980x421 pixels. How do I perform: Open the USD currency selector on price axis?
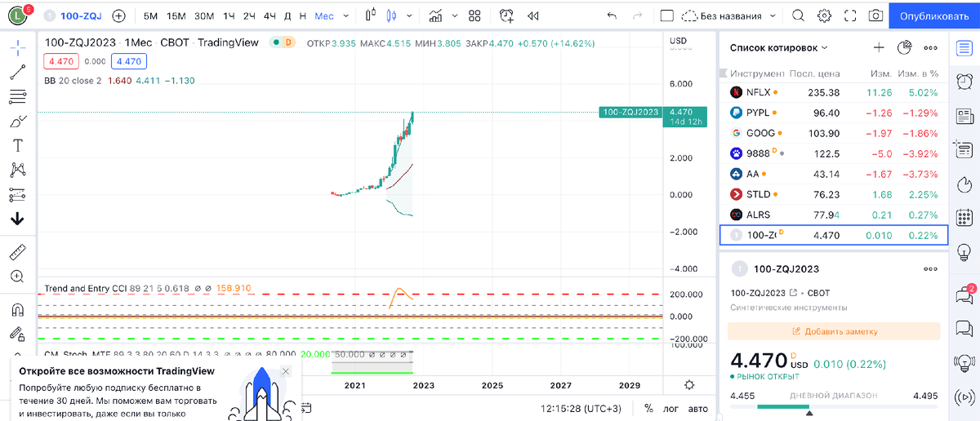tap(678, 41)
